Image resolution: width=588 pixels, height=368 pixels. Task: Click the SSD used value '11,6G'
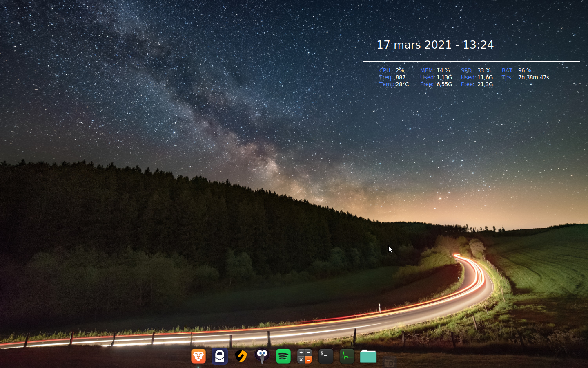click(x=485, y=77)
